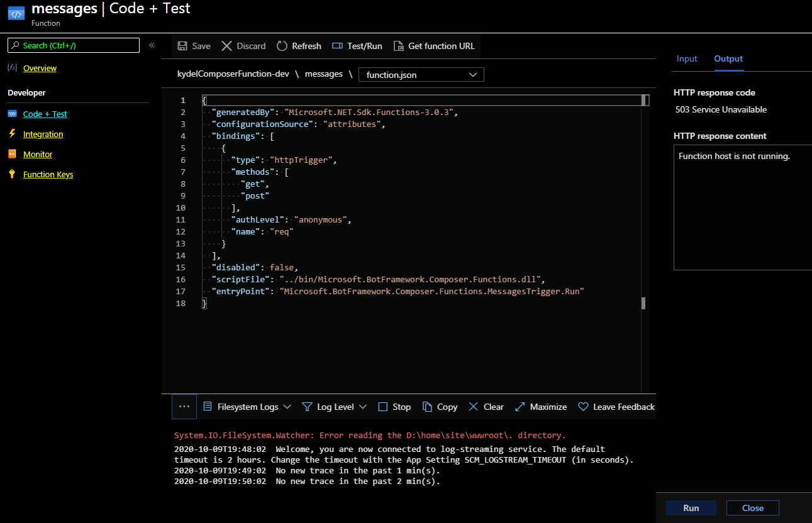The image size is (812, 523).
Task: Run the function
Action: tap(691, 507)
